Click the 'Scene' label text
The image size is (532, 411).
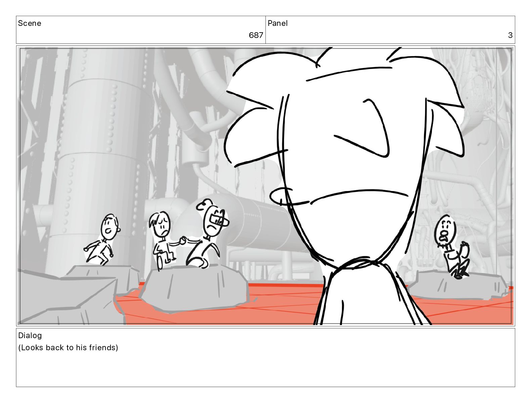click(30, 23)
